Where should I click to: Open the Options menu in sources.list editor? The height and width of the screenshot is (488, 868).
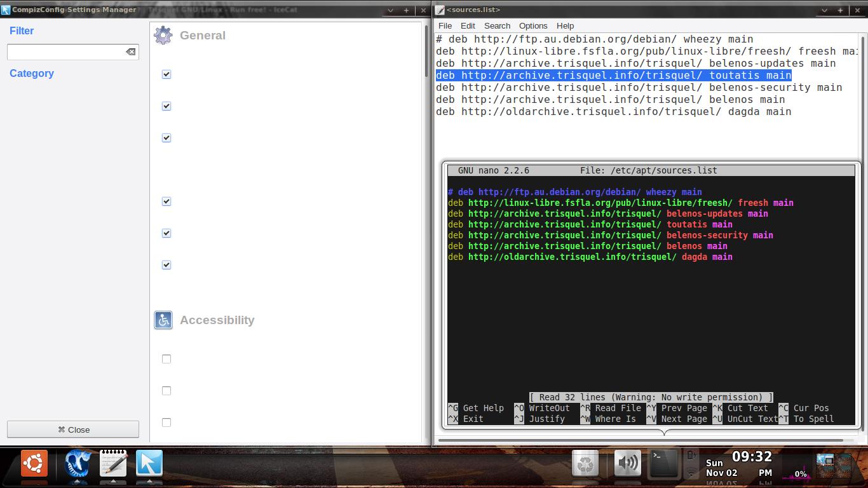point(532,26)
